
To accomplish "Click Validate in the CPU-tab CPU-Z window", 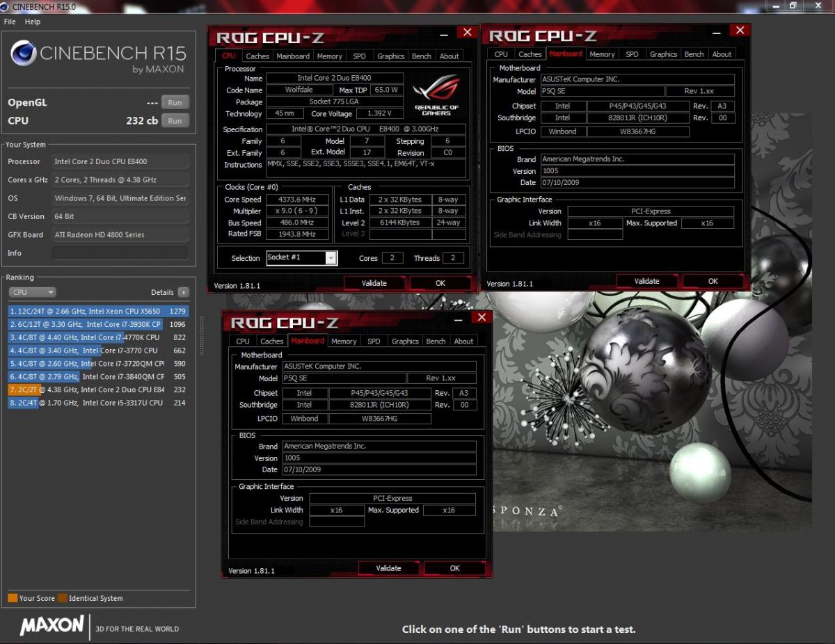I will [x=374, y=283].
